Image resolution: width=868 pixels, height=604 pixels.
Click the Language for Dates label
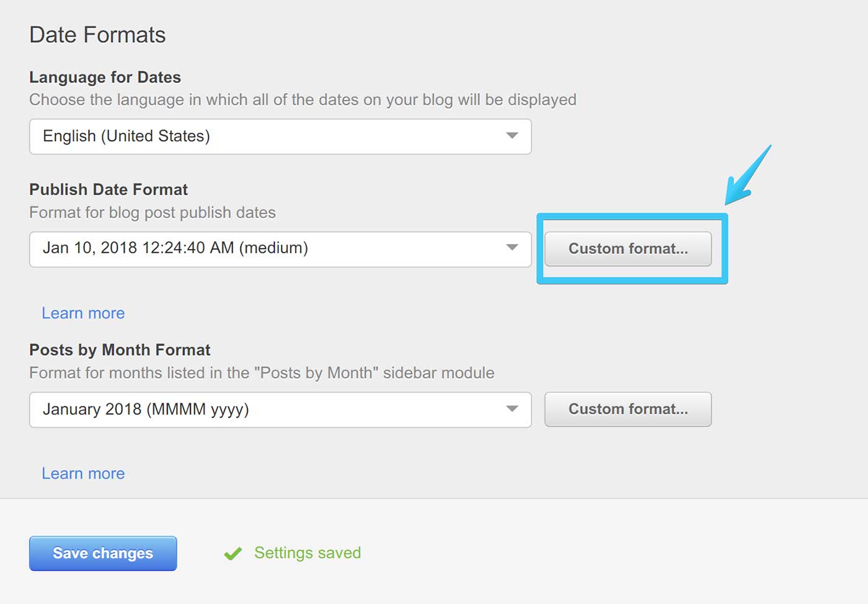pyautogui.click(x=105, y=77)
